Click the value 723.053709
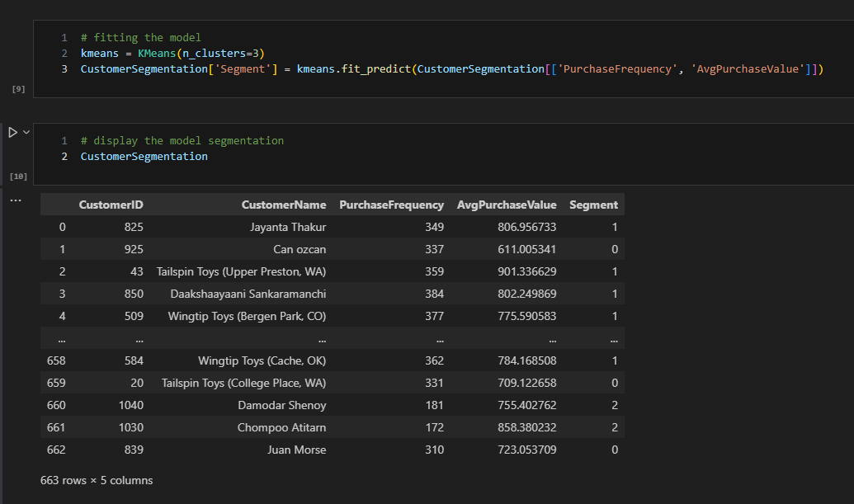The height and width of the screenshot is (504, 854). point(527,450)
